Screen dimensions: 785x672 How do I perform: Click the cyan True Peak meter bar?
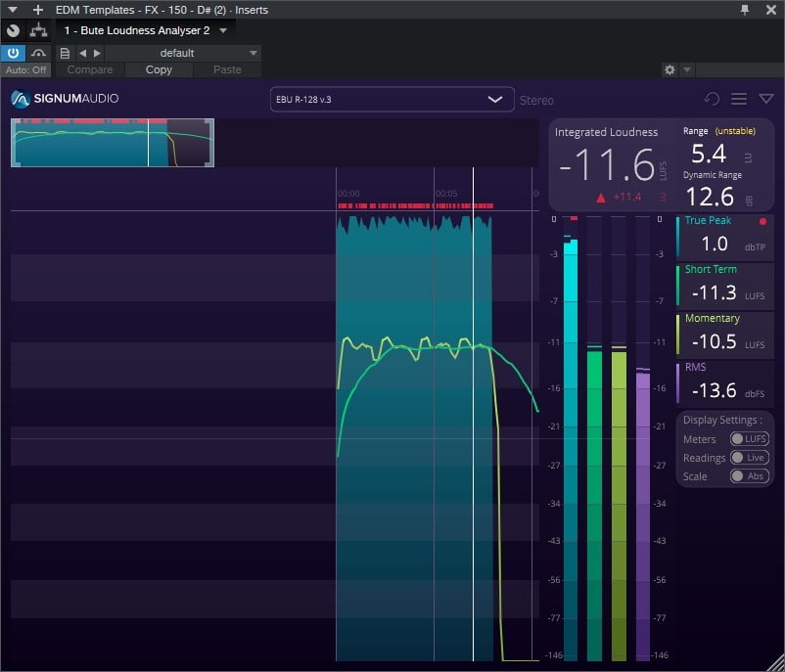[571, 450]
